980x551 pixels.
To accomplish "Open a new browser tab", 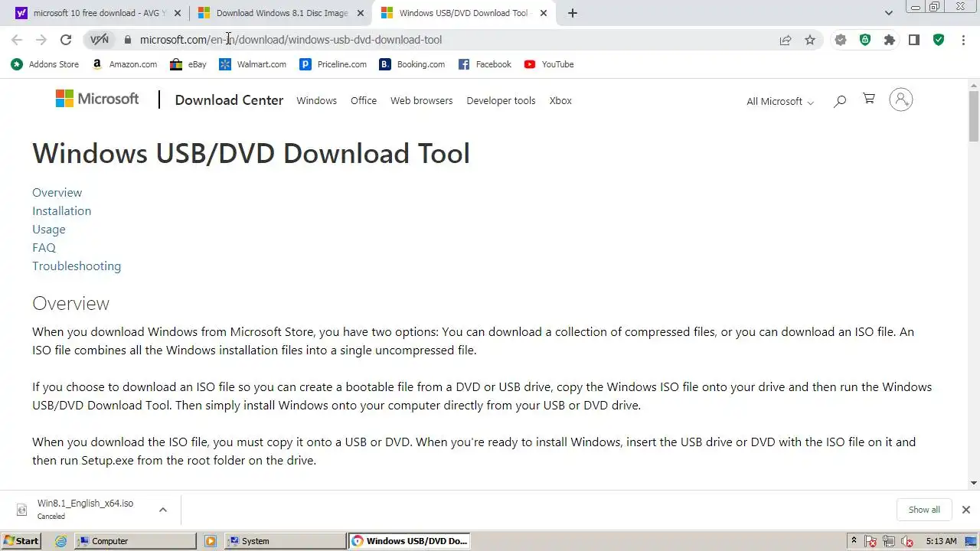I will click(x=573, y=13).
